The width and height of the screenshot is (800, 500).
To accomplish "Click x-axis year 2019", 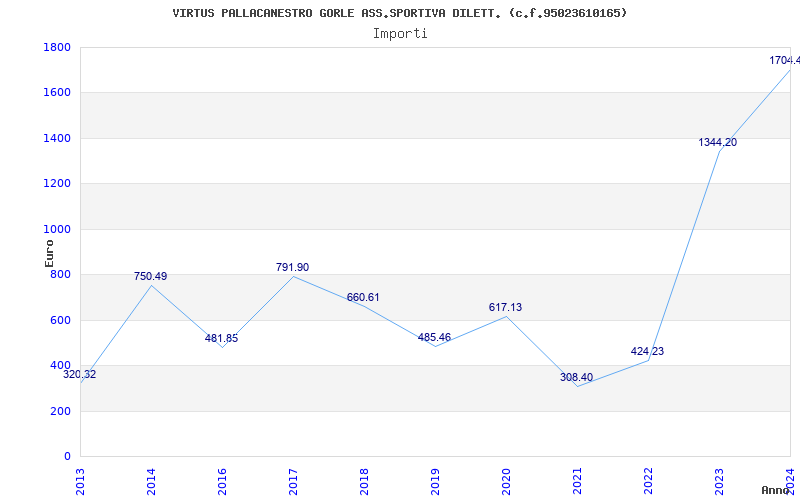I will (435, 481).
